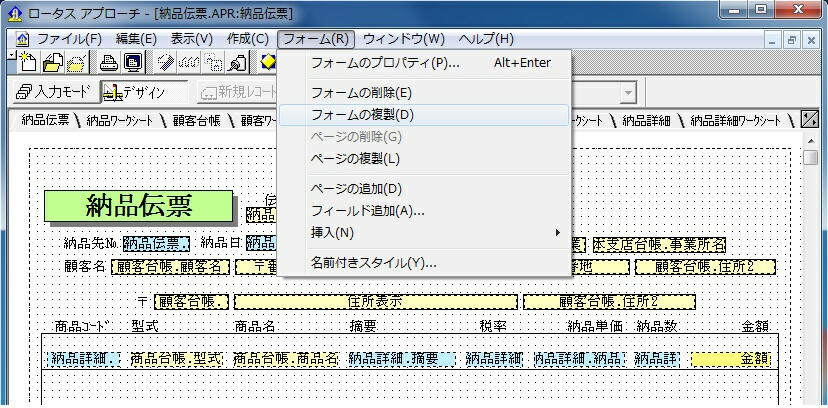The width and height of the screenshot is (828, 408).
Task: Close the フォーム(R) menu
Action: click(x=316, y=39)
